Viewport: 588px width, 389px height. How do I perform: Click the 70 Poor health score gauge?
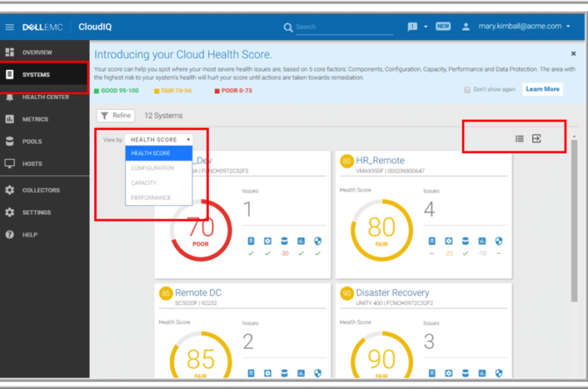(x=201, y=230)
